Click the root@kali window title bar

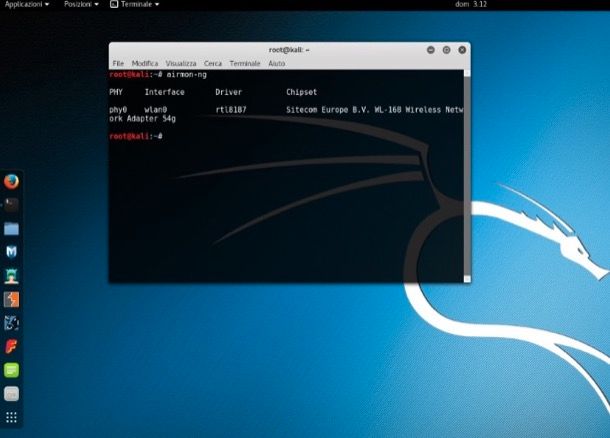[x=289, y=50]
